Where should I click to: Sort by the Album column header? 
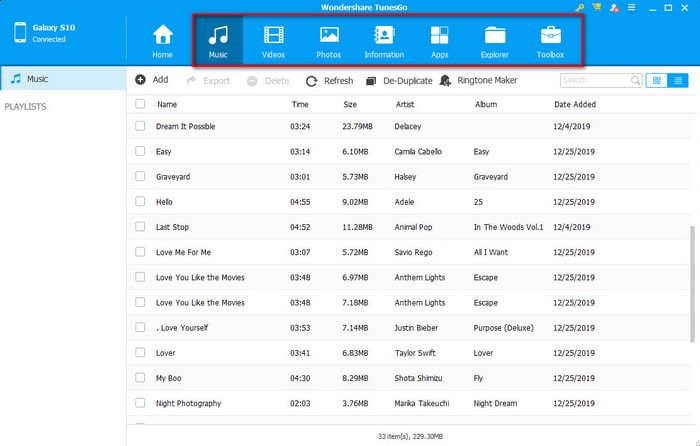point(486,104)
